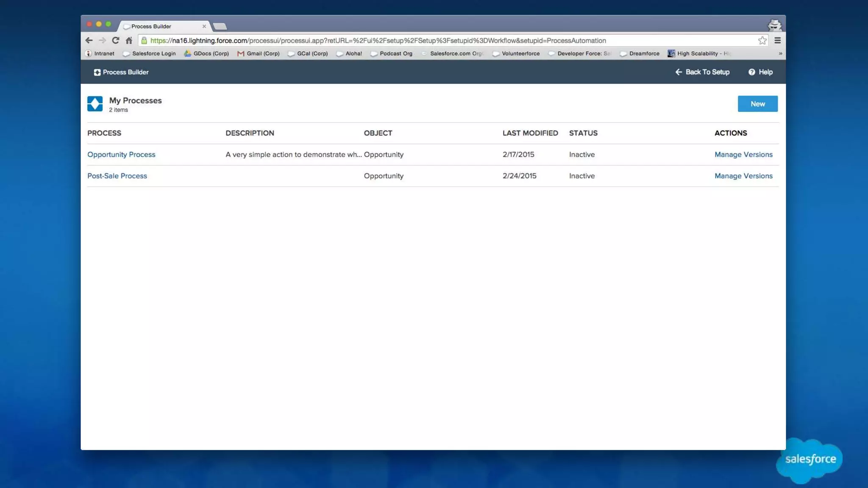
Task: Click the browser home icon
Action: click(129, 40)
